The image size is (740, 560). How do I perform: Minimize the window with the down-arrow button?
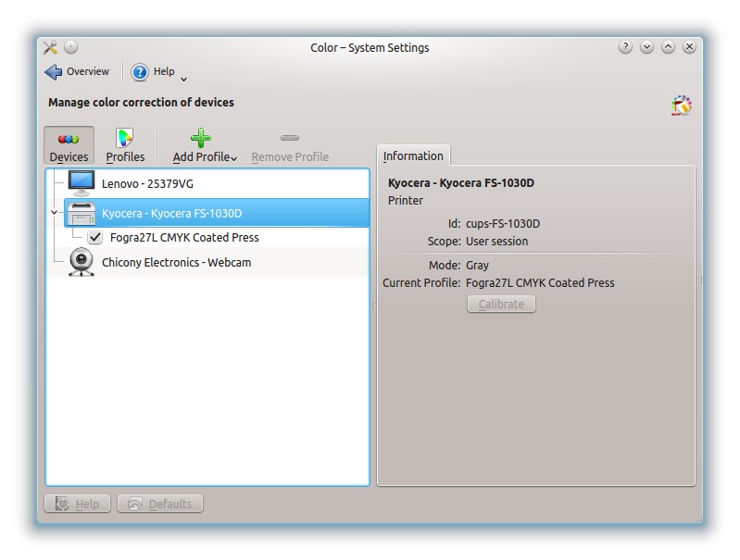tap(646, 47)
